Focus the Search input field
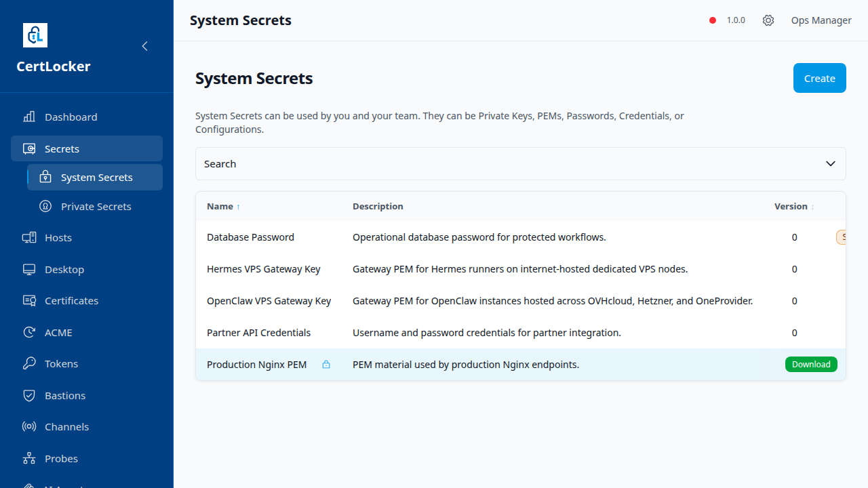The width and height of the screenshot is (868, 488). [521, 164]
